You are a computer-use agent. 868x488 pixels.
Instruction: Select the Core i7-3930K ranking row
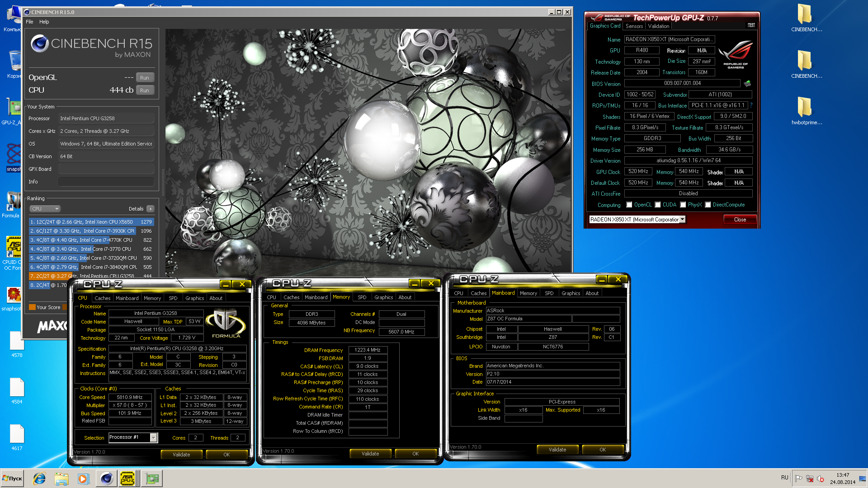coord(91,231)
